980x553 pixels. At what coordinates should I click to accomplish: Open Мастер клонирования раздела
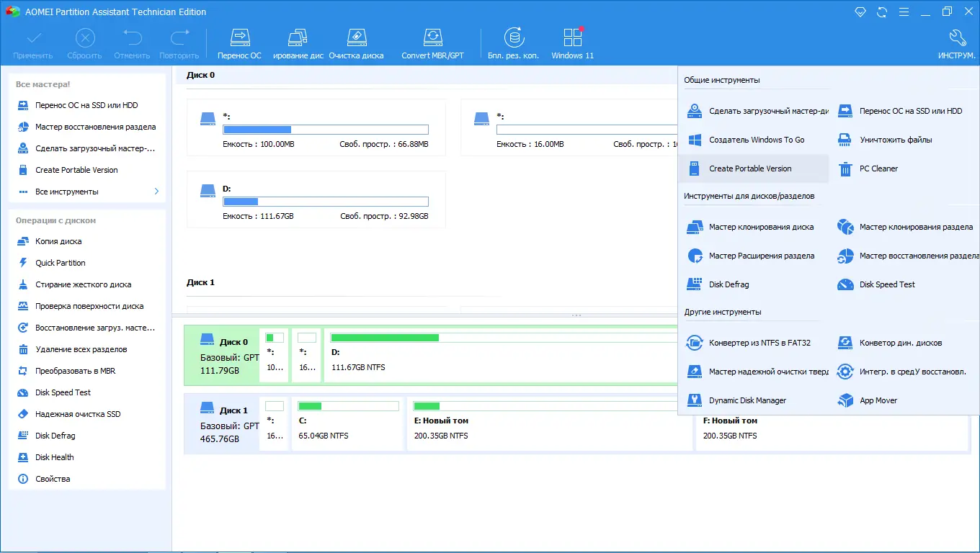click(904, 227)
